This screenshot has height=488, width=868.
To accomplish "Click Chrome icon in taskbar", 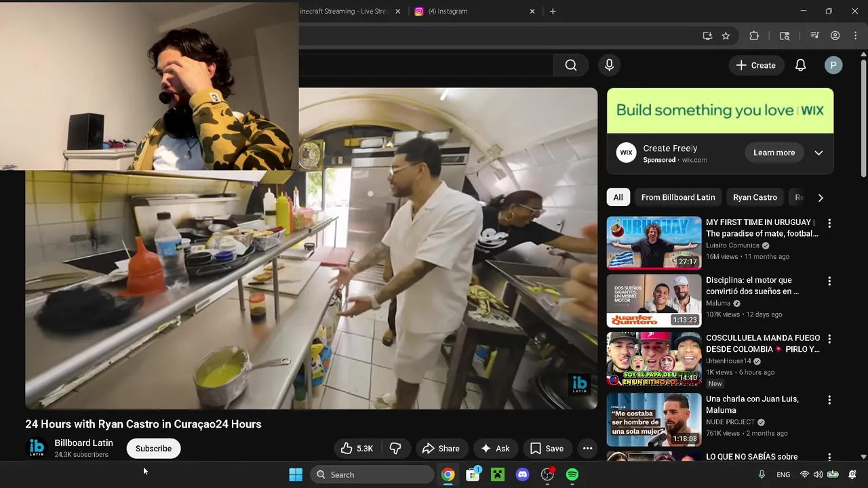I will pos(448,474).
